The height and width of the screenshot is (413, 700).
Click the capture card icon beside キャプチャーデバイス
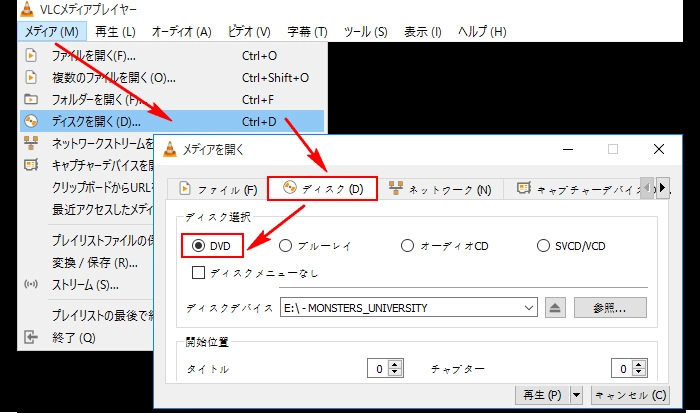[31, 165]
